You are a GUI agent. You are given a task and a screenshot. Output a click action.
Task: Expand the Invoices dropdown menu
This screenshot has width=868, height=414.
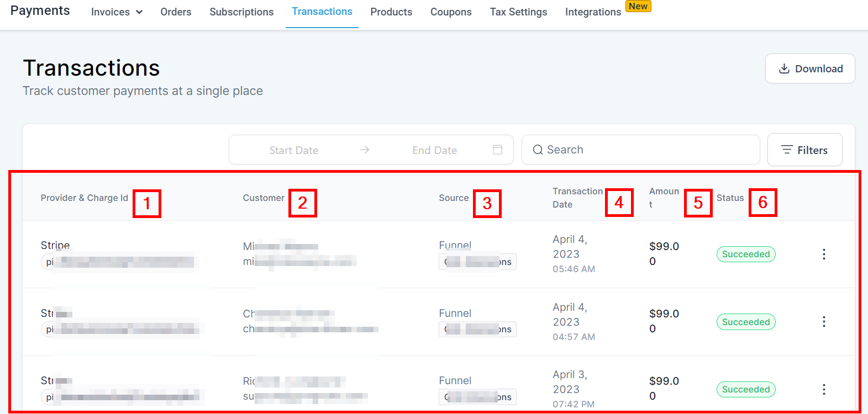117,12
